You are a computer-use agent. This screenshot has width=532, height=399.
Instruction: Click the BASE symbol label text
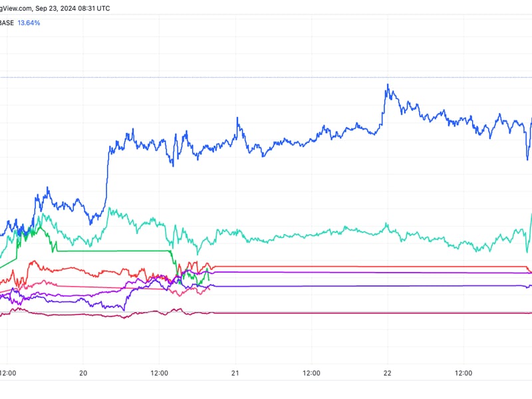tap(7, 23)
